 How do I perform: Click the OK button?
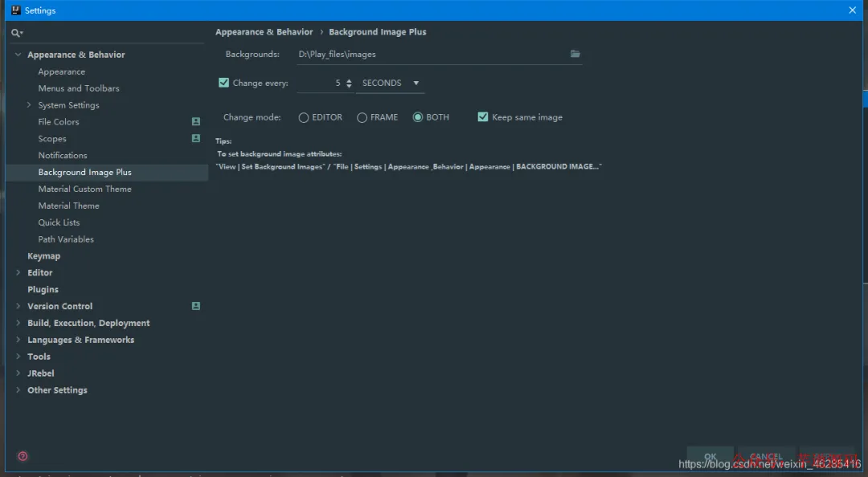(x=710, y=457)
